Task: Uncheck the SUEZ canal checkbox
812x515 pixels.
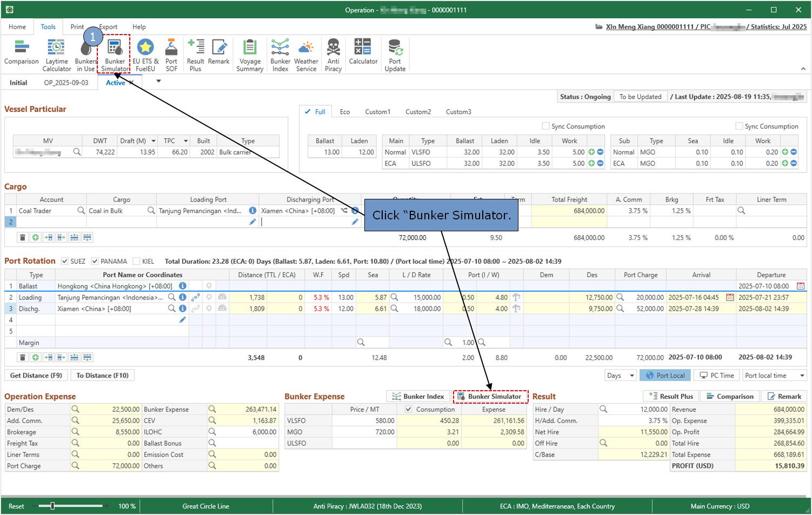Action: pyautogui.click(x=65, y=262)
